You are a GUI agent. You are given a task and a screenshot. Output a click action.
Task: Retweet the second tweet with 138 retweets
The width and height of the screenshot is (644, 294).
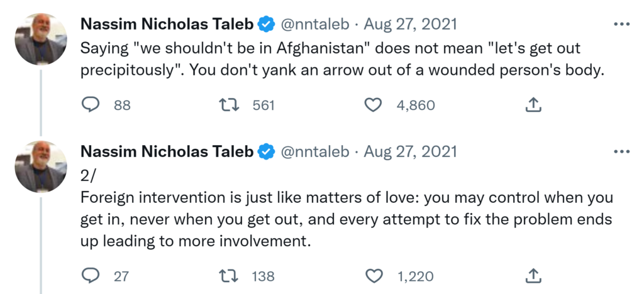236,276
